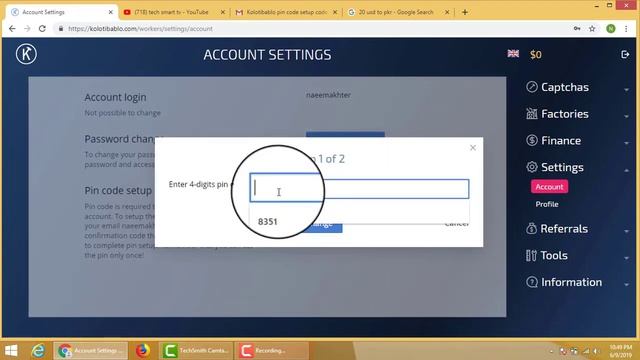This screenshot has height=360, width=640.
Task: Select the Account Settings browser tab
Action: (x=61, y=12)
